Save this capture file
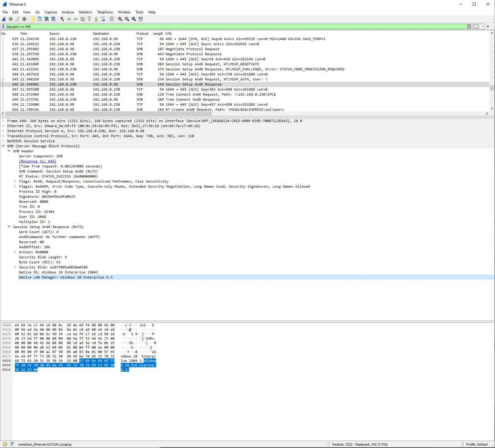Screen dimensions: 495x448 pos(39,19)
